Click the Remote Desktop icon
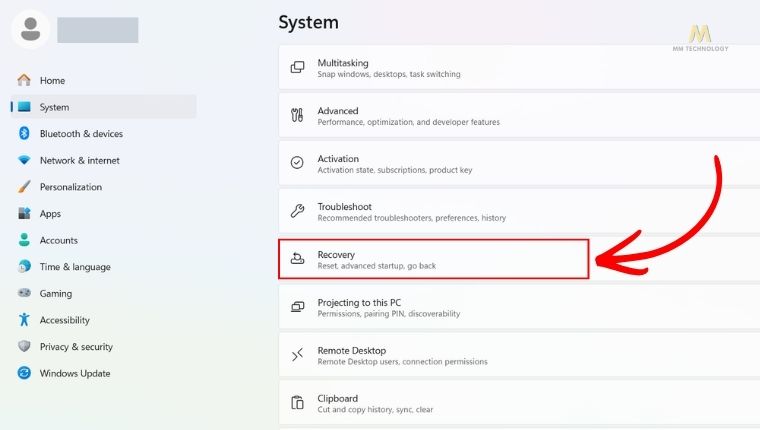Viewport: 760px width, 430px height. coord(297,355)
